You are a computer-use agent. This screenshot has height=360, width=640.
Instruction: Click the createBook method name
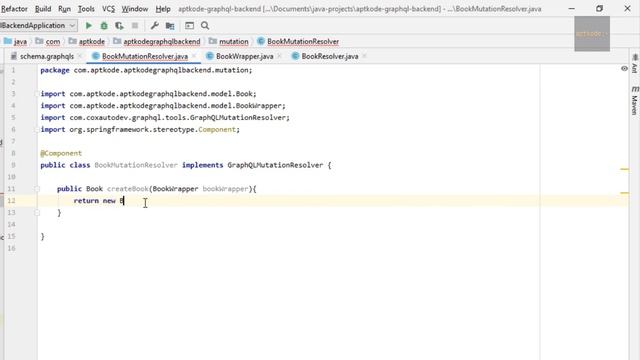click(x=128, y=189)
